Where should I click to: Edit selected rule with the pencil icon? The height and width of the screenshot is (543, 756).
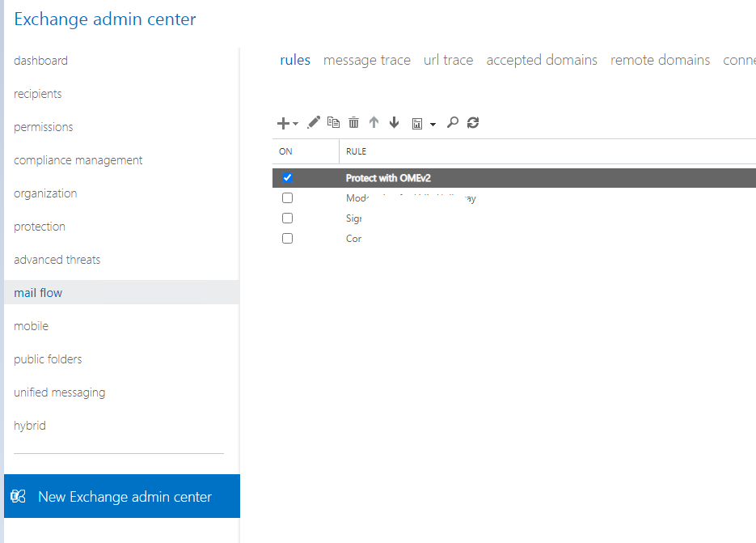[x=314, y=122]
